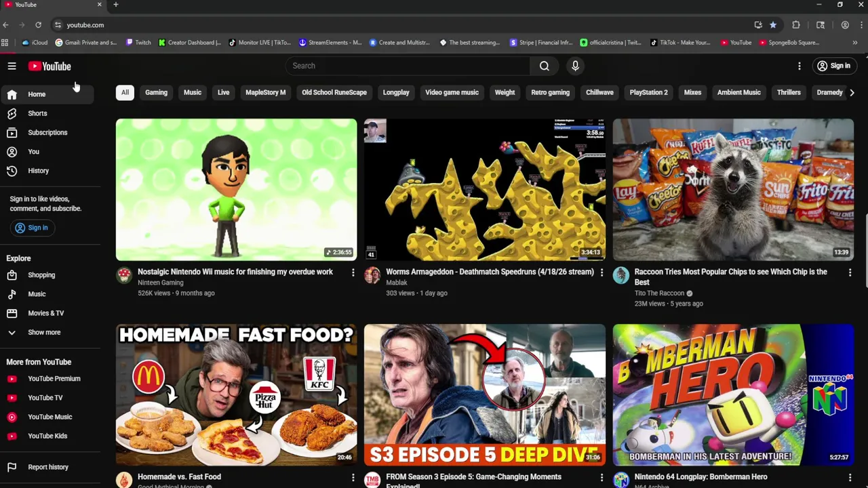Select the Live filter chip
Image resolution: width=868 pixels, height=488 pixels.
pos(223,92)
